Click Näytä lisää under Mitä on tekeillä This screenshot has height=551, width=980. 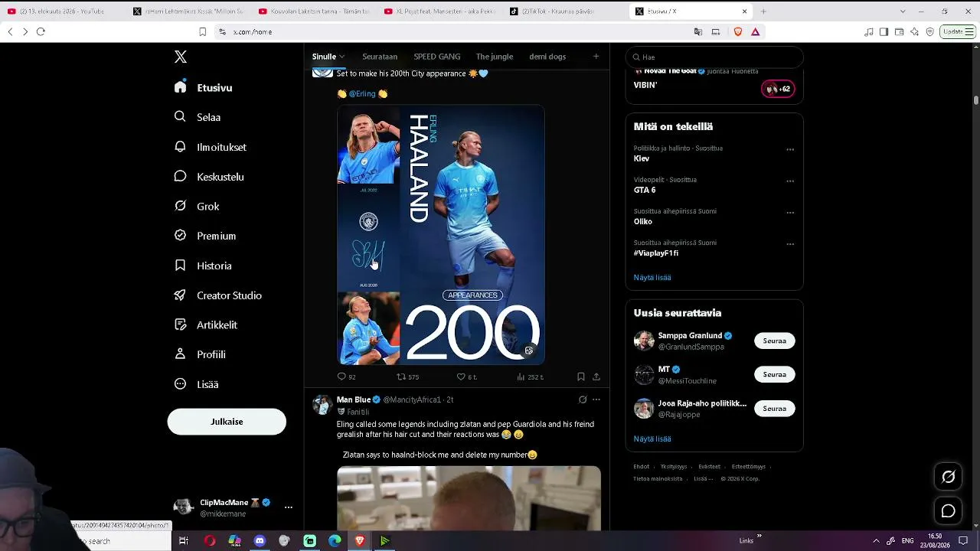point(652,277)
